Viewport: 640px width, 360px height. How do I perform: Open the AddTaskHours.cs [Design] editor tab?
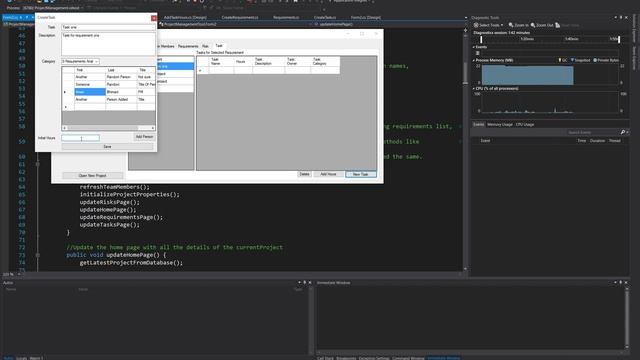tap(185, 18)
